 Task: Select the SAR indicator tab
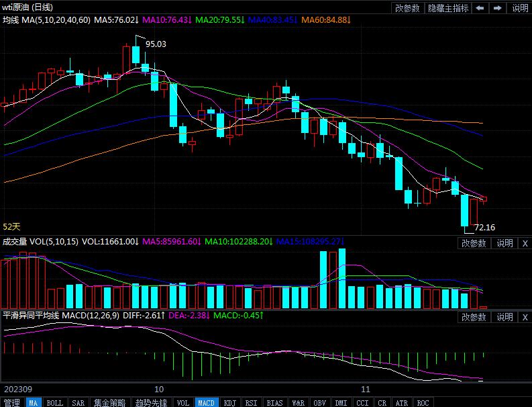click(x=78, y=402)
